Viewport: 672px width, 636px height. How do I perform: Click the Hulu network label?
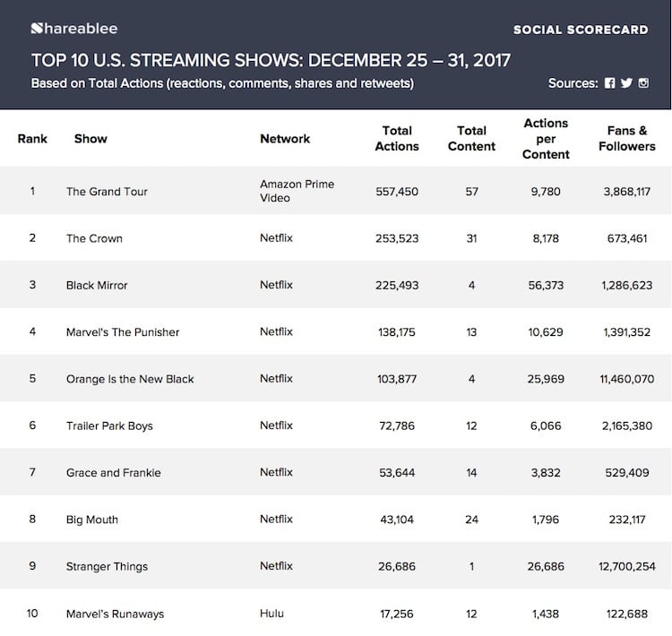(x=271, y=614)
